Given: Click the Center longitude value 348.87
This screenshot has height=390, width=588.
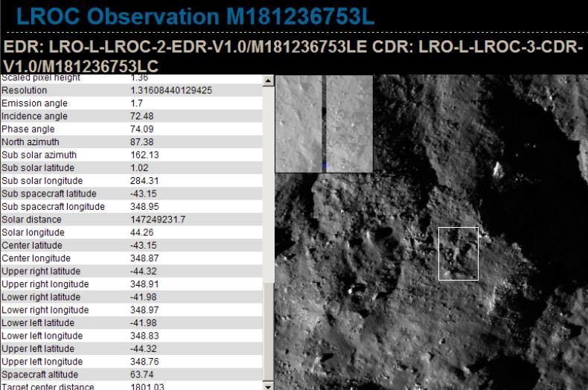Looking at the screenshot, I should click(x=144, y=258).
